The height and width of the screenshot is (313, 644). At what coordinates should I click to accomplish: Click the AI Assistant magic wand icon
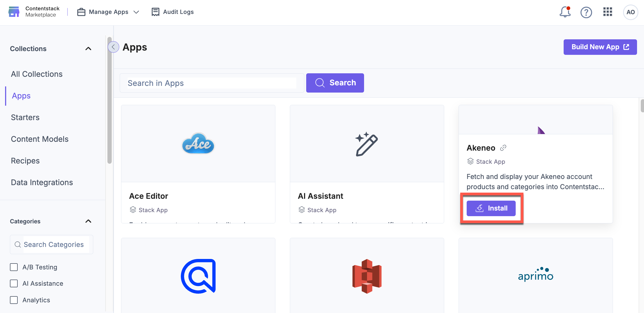tap(366, 144)
